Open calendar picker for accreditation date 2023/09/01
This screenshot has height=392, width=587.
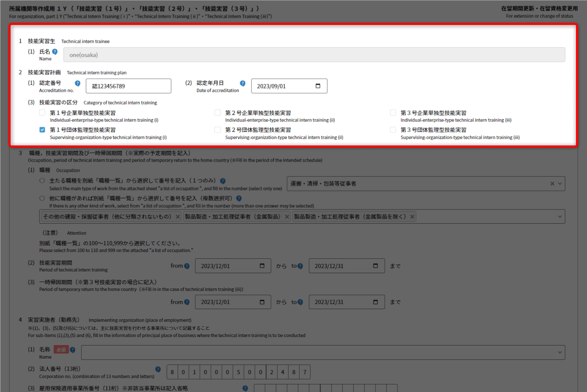tap(318, 86)
